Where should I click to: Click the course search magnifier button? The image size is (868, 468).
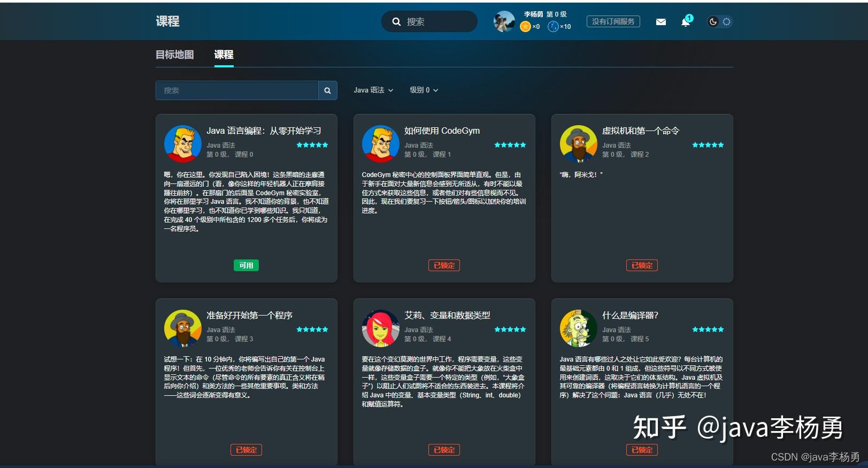click(327, 90)
